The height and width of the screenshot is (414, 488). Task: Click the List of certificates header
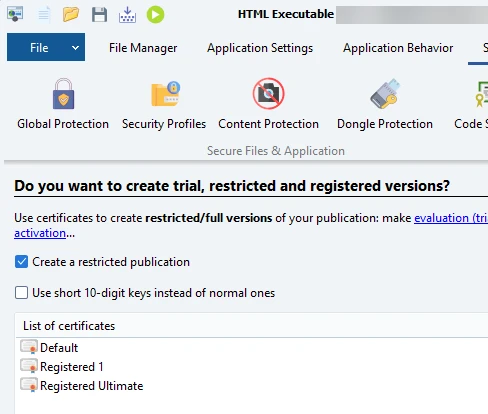pos(69,326)
